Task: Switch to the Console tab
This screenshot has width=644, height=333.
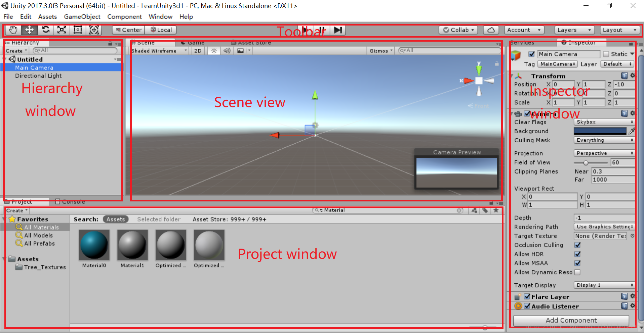Action: coord(70,201)
